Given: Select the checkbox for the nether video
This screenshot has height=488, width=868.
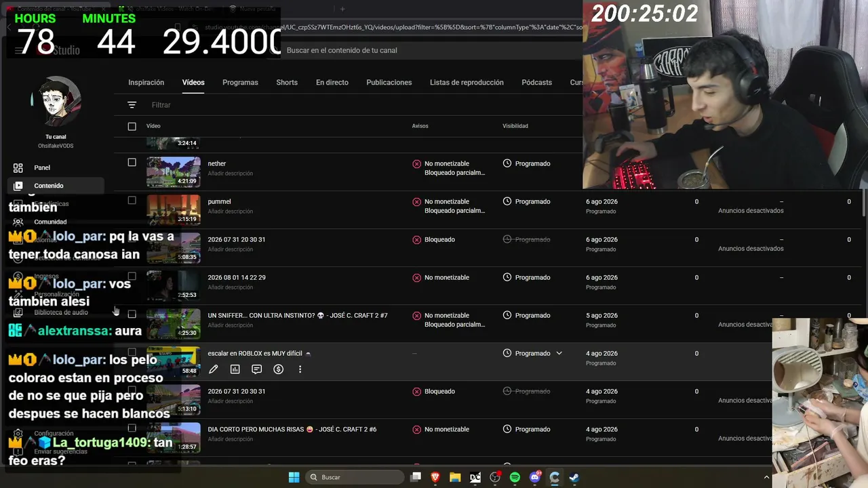Looking at the screenshot, I should 132,163.
